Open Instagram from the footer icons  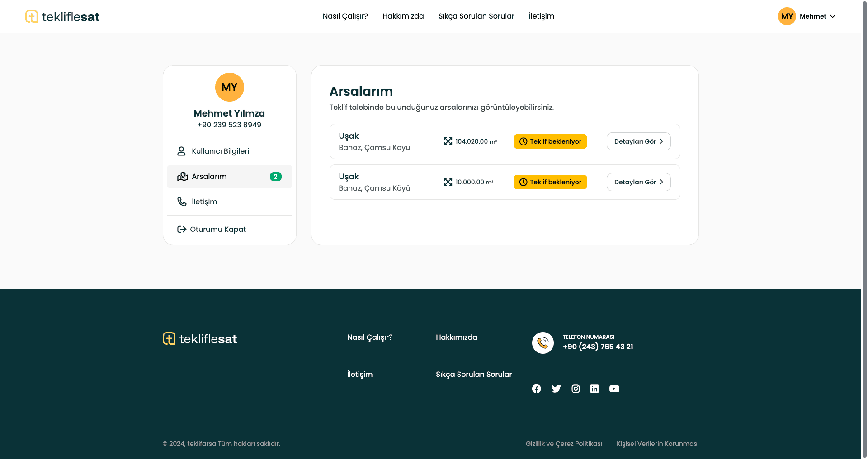click(576, 389)
